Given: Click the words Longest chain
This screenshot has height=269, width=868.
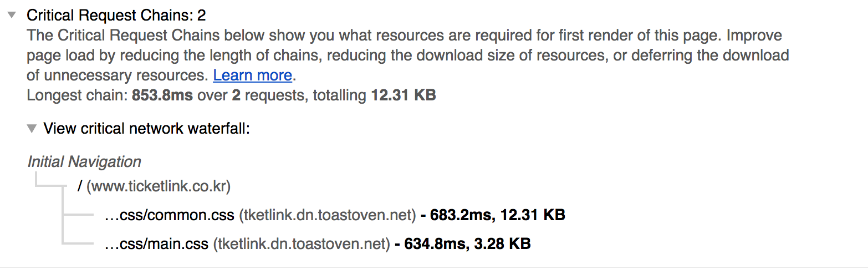Looking at the screenshot, I should [x=75, y=95].
